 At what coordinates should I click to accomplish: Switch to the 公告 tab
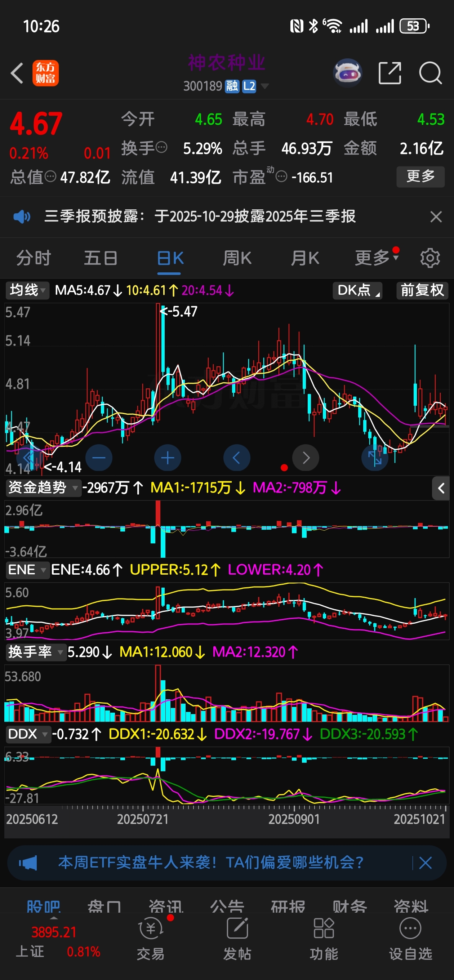227,907
